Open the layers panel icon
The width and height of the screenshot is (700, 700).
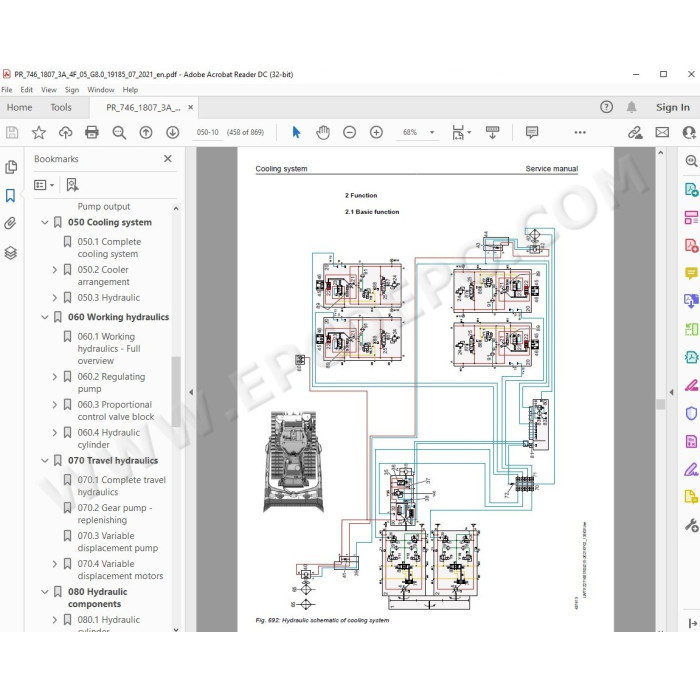10,253
